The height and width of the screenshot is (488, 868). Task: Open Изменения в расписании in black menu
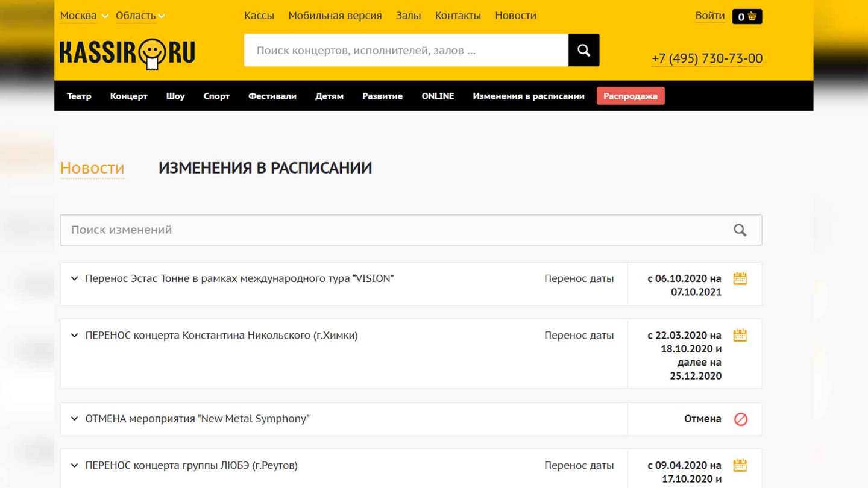(529, 96)
